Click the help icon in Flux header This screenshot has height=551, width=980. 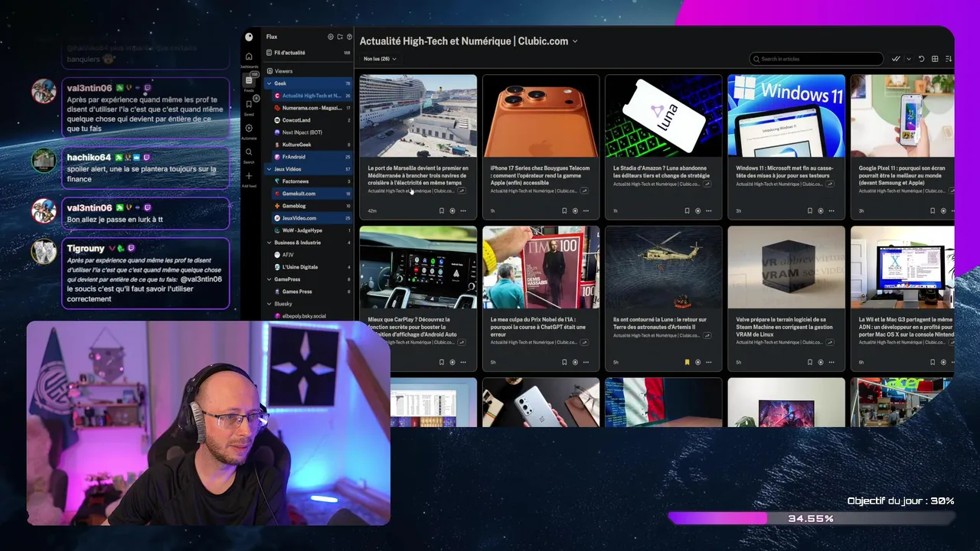(x=349, y=37)
